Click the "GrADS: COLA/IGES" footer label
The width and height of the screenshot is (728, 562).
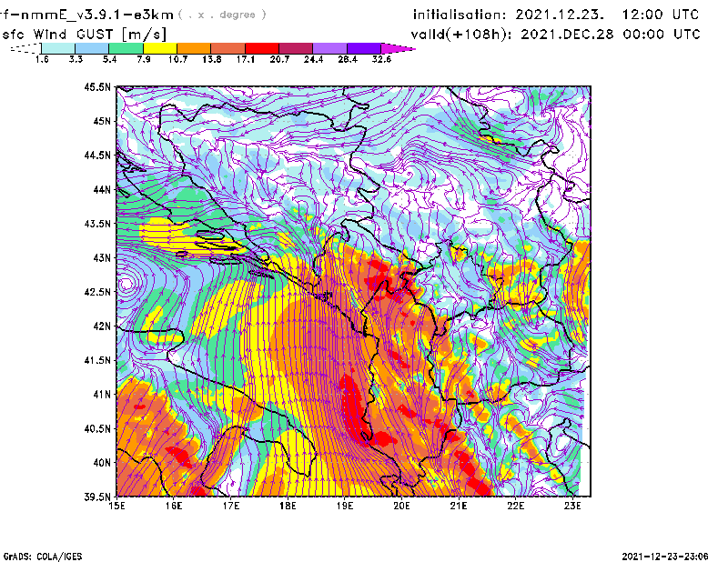[x=42, y=557]
